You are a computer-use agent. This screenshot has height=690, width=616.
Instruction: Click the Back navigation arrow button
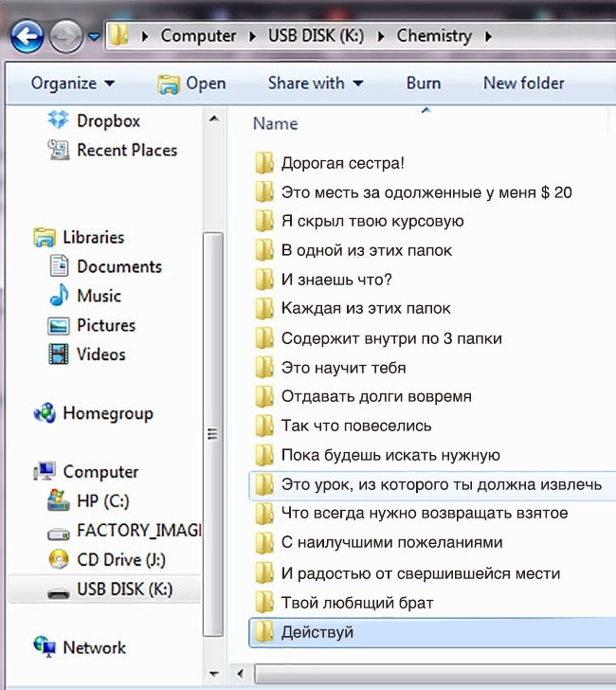[28, 37]
